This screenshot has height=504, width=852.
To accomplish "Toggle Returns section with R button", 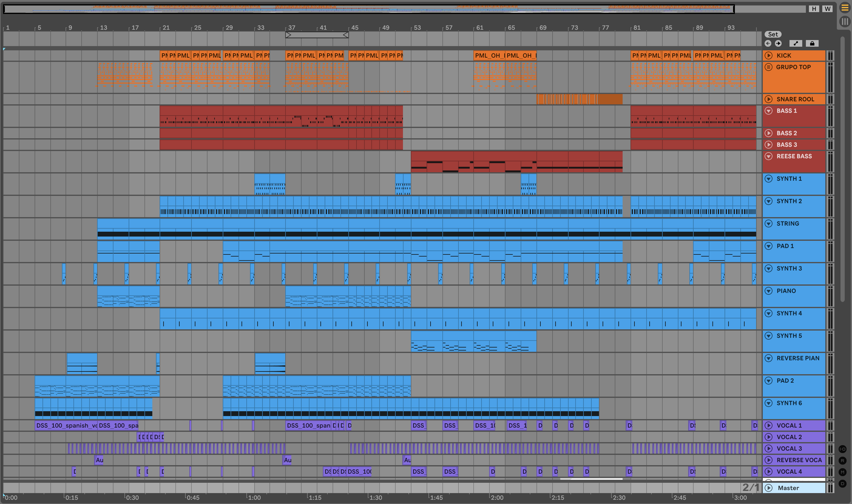I will pos(843,461).
